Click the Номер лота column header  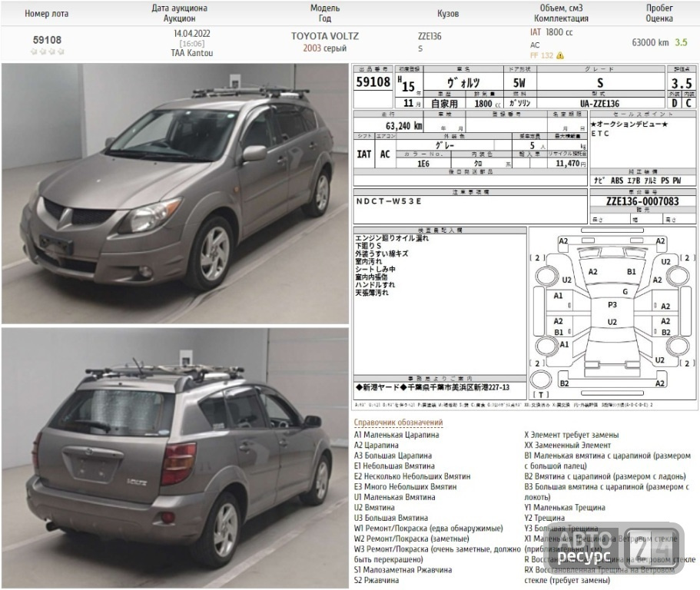point(46,14)
